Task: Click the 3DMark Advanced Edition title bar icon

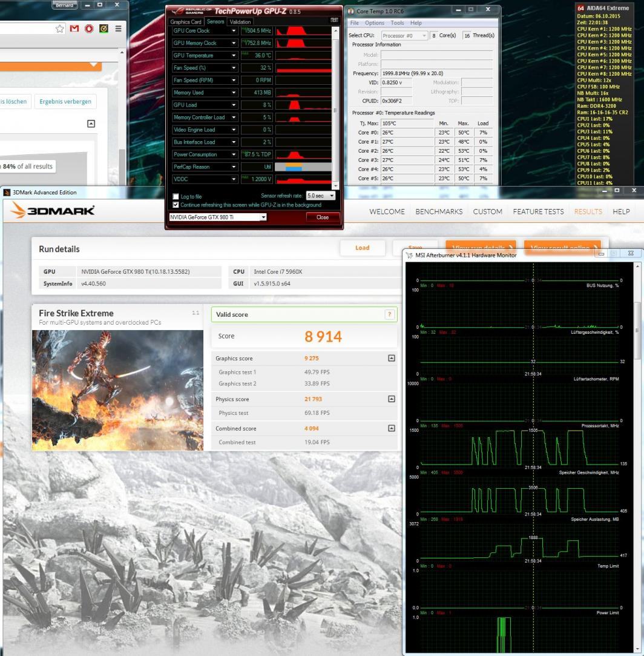Action: point(7,193)
